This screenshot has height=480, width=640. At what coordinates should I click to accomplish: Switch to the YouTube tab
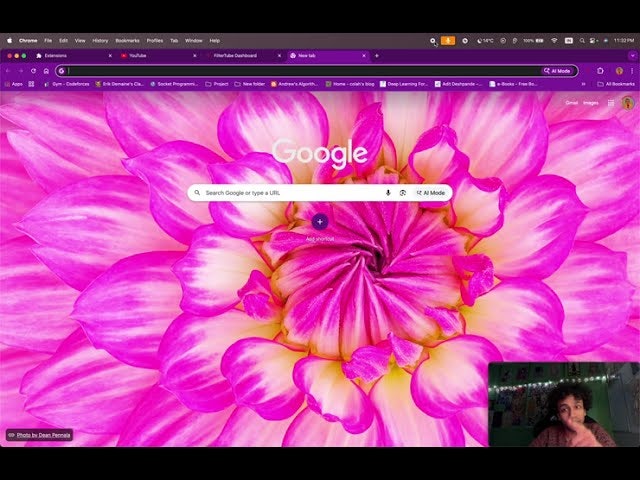tap(157, 56)
